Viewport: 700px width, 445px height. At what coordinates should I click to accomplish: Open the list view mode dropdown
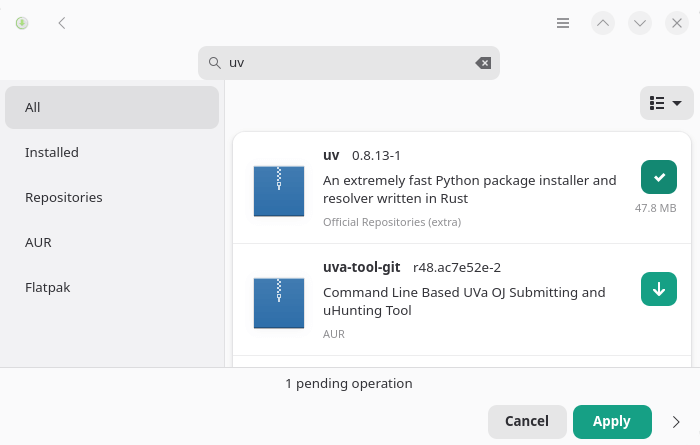(666, 103)
